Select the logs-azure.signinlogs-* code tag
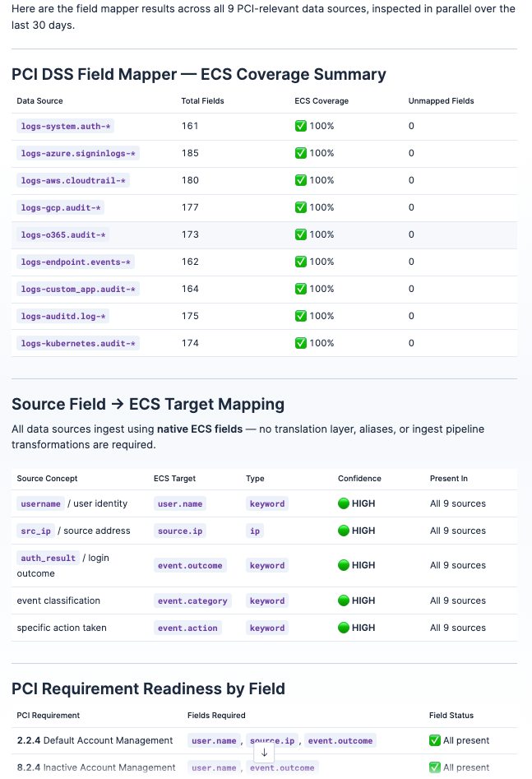Screen dimensions: 532x779 tap(78, 153)
